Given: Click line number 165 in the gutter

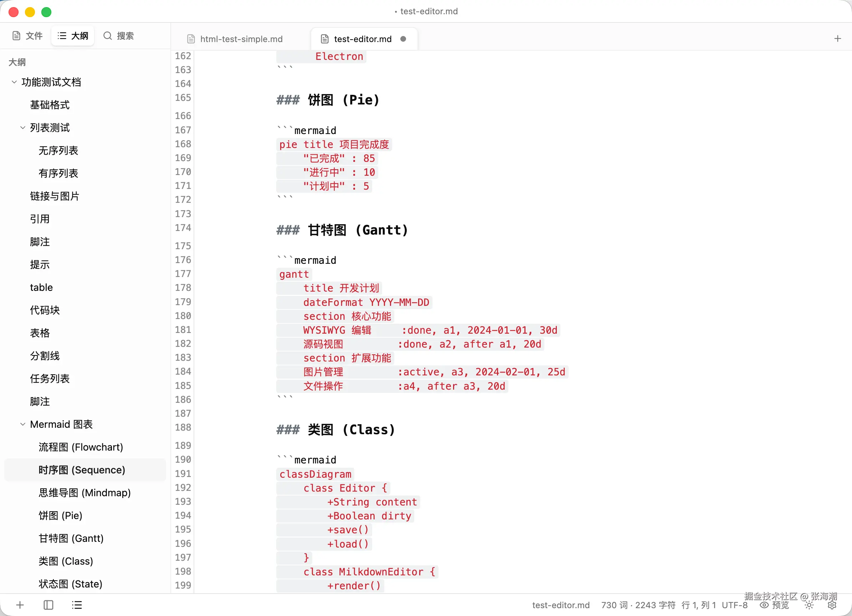Looking at the screenshot, I should pos(183,98).
